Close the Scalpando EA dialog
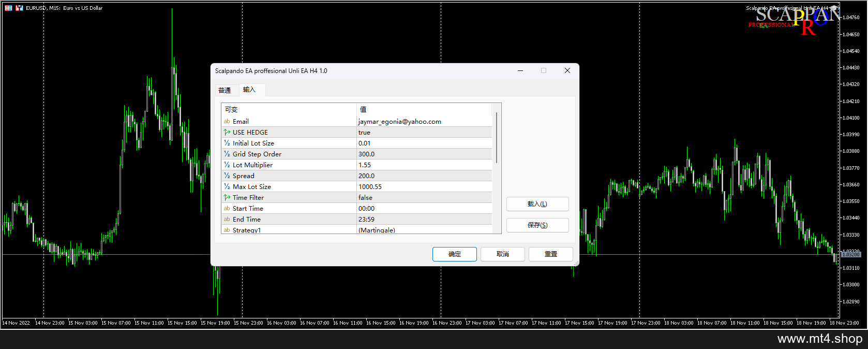Screen dimensions: 868x349 pyautogui.click(x=567, y=71)
